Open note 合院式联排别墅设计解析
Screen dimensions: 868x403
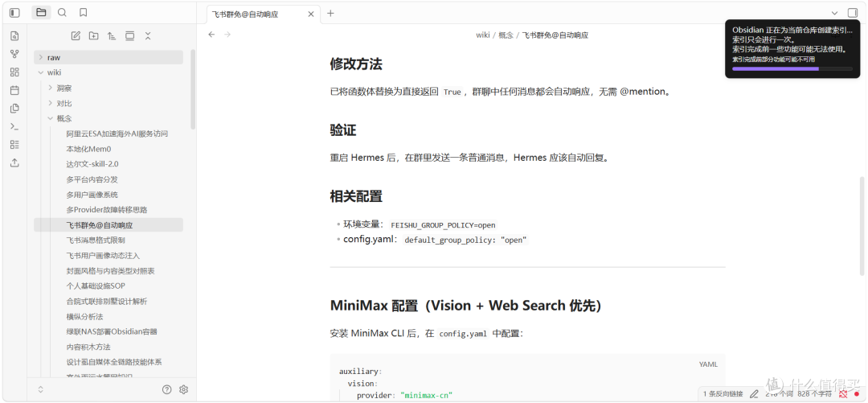pyautogui.click(x=106, y=302)
